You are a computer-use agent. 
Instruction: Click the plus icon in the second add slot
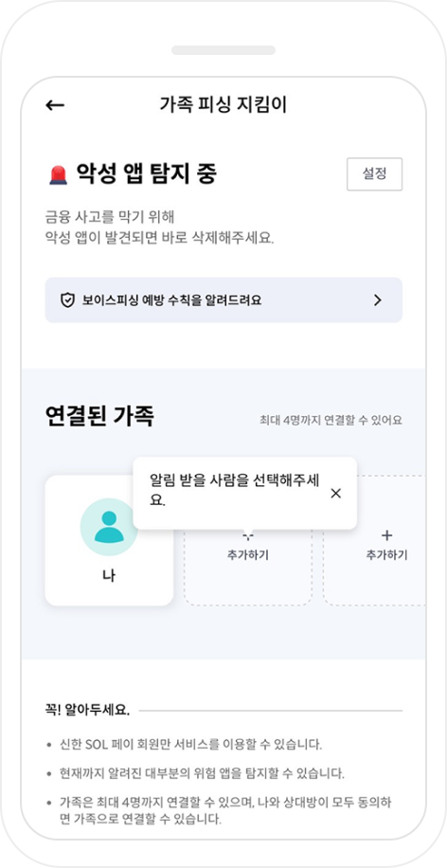tap(386, 535)
